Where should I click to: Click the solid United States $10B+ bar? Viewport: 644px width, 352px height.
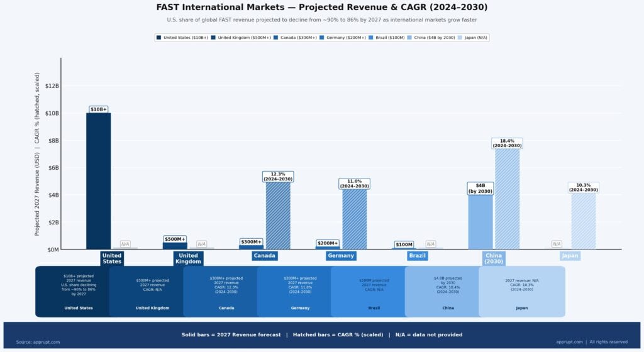pyautogui.click(x=99, y=181)
